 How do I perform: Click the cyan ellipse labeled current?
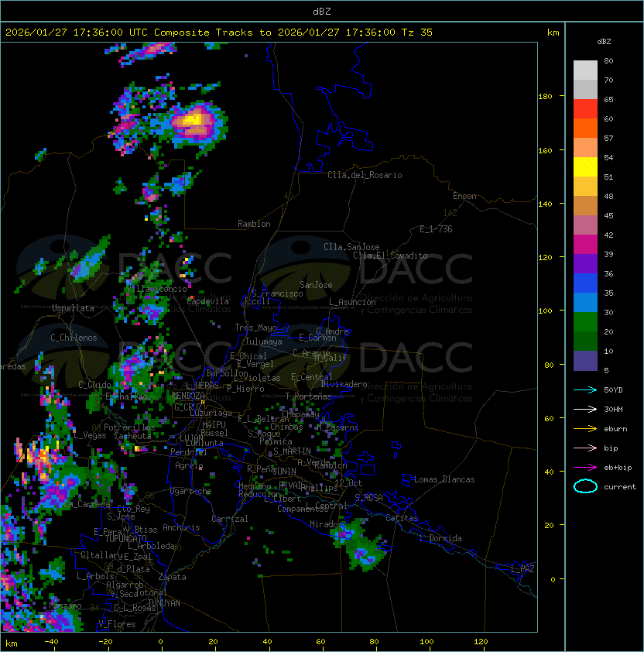pyautogui.click(x=585, y=487)
